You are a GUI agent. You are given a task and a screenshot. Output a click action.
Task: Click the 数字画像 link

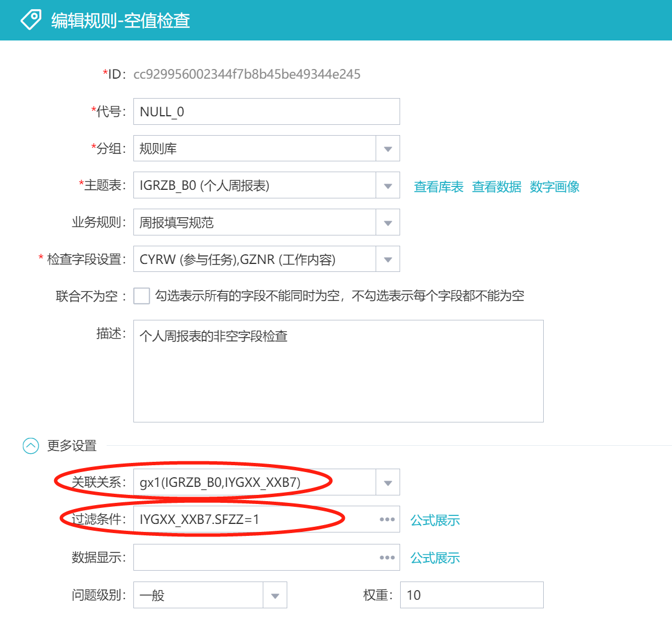(554, 187)
